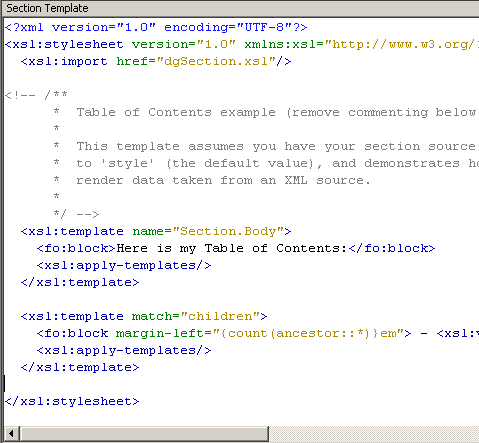Click the "render data taken from an XML source." line
This screenshot has height=443, width=479.
[x=212, y=180]
